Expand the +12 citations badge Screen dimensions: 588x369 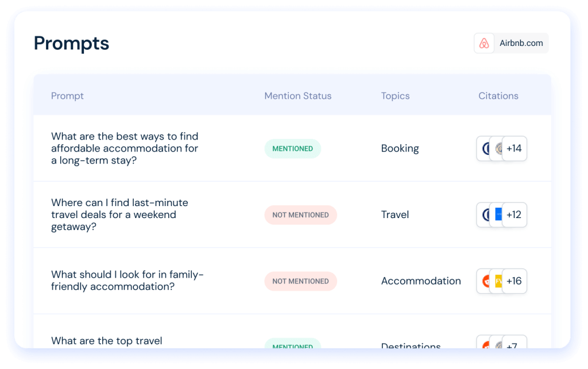pos(514,215)
